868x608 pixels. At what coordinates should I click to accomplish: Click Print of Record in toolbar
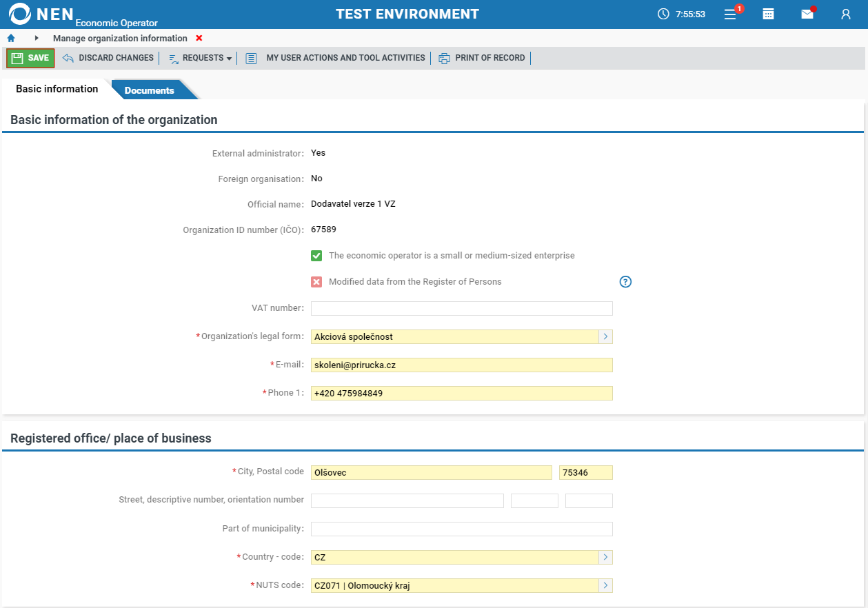482,58
